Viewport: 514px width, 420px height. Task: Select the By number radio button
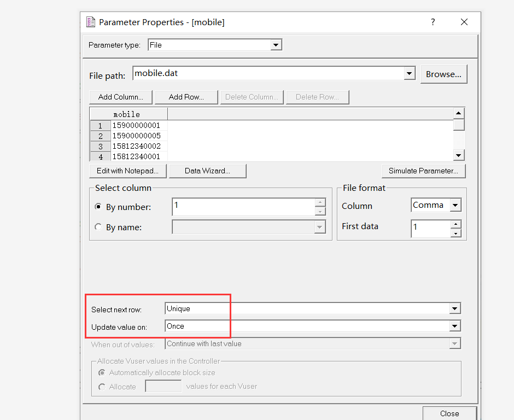[98, 207]
